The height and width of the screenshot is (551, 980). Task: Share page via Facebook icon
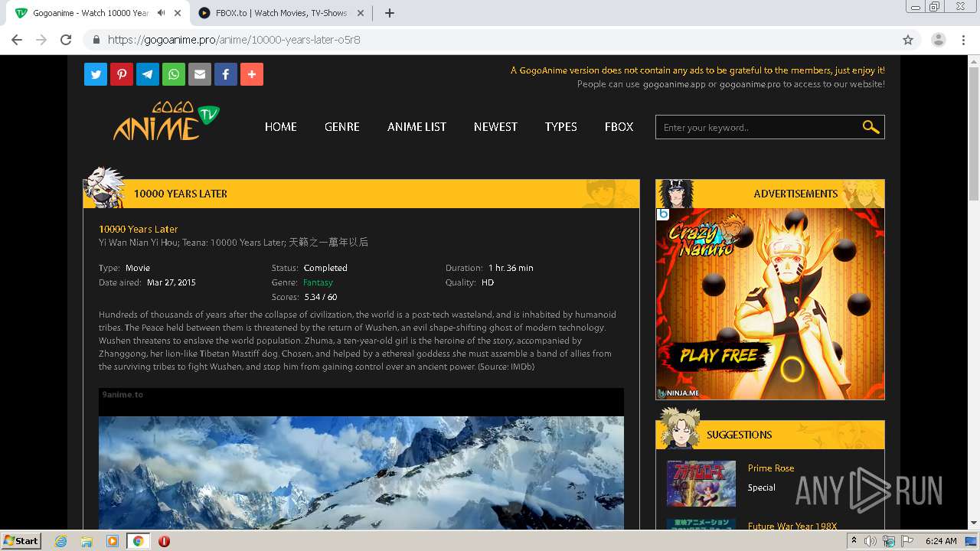226,74
